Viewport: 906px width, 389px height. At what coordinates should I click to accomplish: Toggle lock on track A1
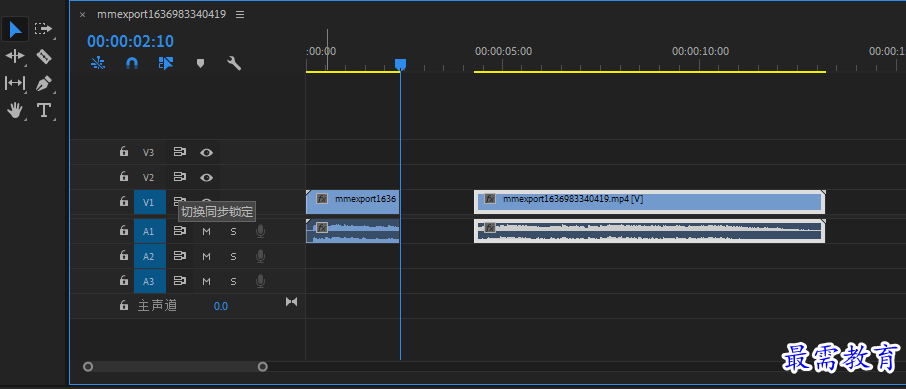[123, 231]
